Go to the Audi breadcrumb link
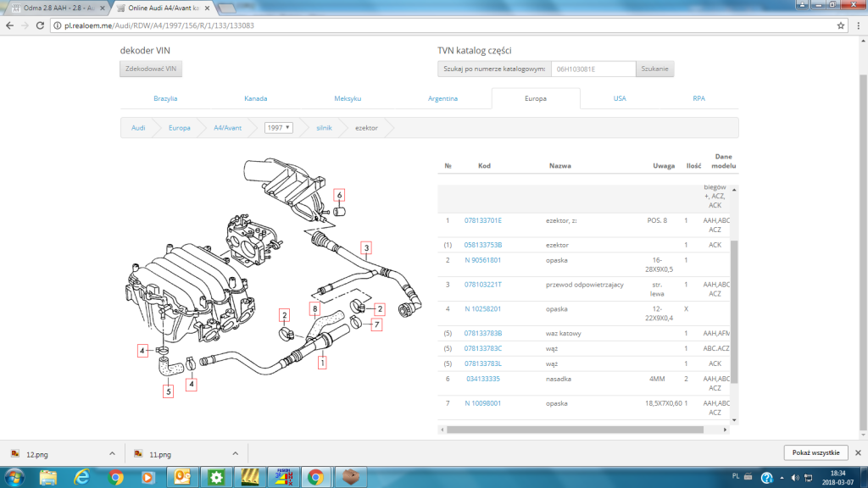This screenshot has height=488, width=868. [x=138, y=128]
